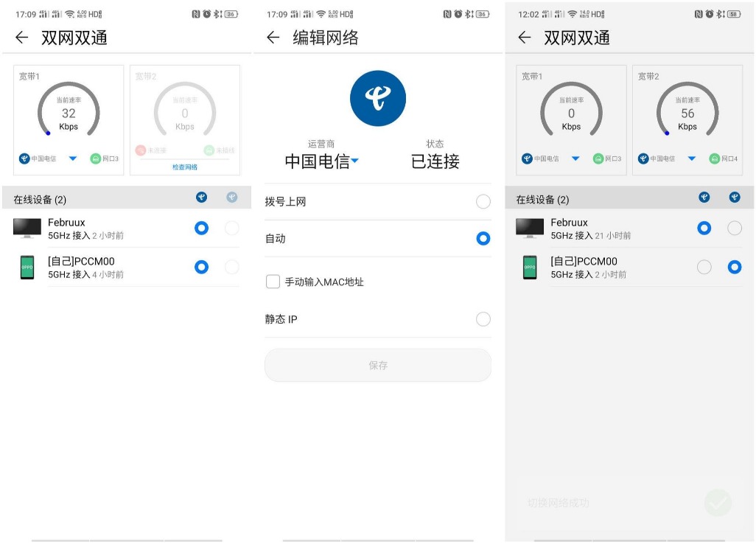Image resolution: width=756 pixels, height=544 pixels.
Task: Check the 手动输入MAC地址 checkbox
Action: tap(273, 282)
